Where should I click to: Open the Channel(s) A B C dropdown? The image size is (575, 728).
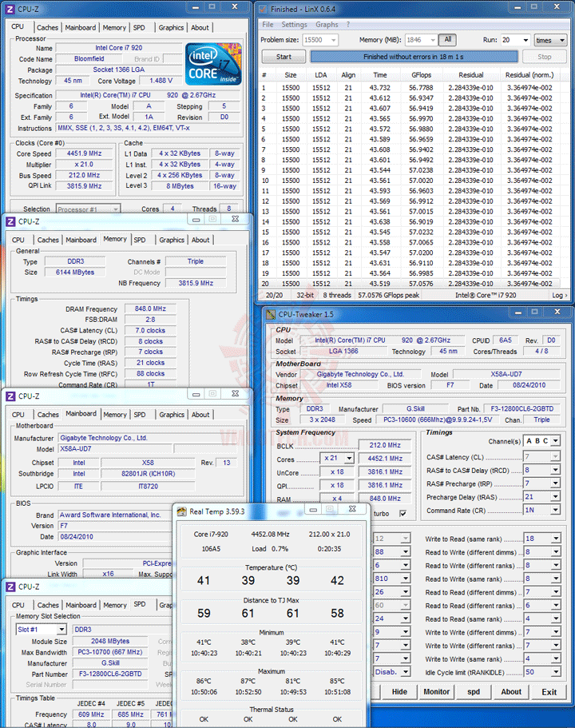pyautogui.click(x=556, y=441)
